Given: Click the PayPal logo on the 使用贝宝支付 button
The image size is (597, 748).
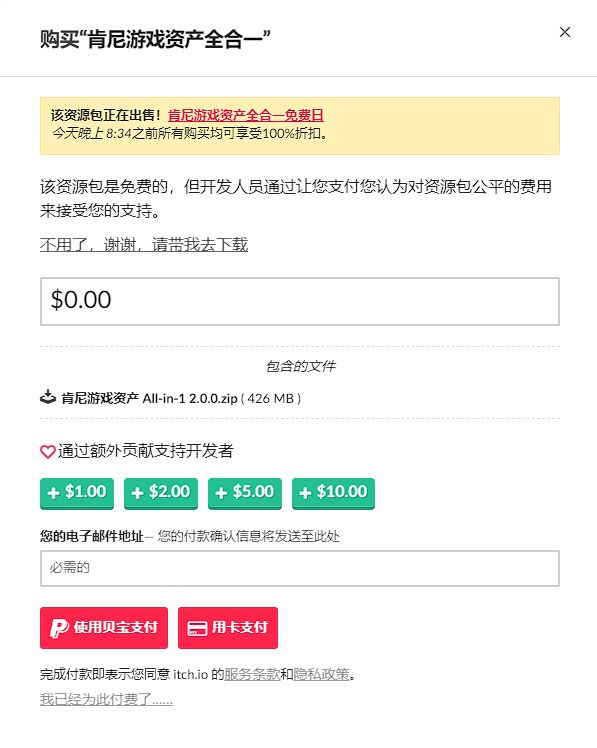Looking at the screenshot, I should pyautogui.click(x=59, y=628).
